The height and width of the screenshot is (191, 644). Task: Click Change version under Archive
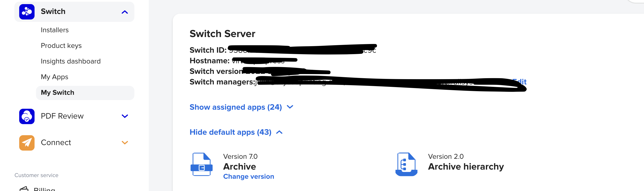(249, 177)
